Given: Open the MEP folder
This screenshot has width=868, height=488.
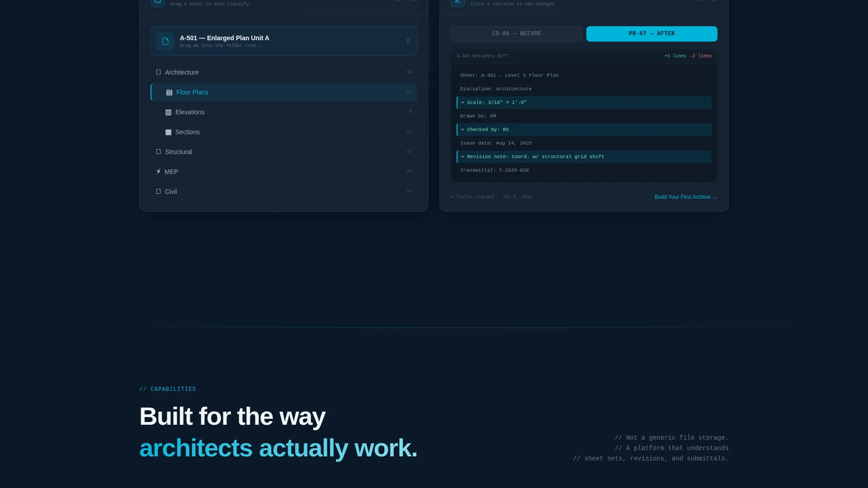Looking at the screenshot, I should point(284,172).
